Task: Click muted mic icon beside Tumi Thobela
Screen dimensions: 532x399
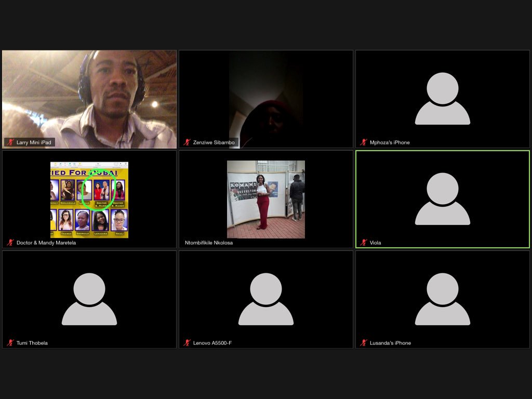Action: coord(10,343)
